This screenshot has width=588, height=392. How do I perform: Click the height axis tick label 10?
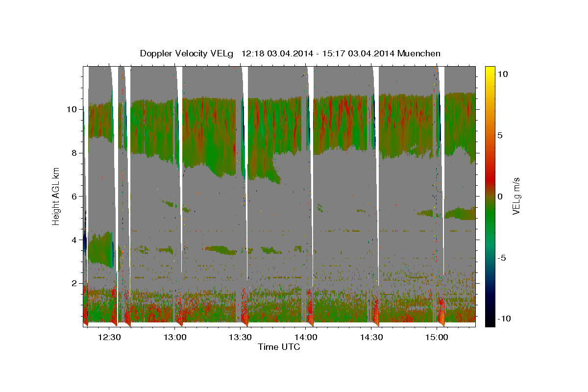click(x=71, y=109)
